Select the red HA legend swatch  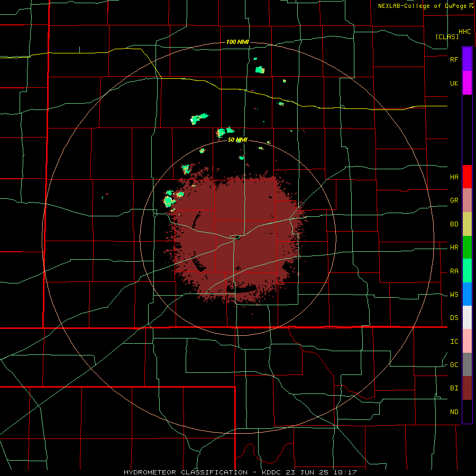467,177
